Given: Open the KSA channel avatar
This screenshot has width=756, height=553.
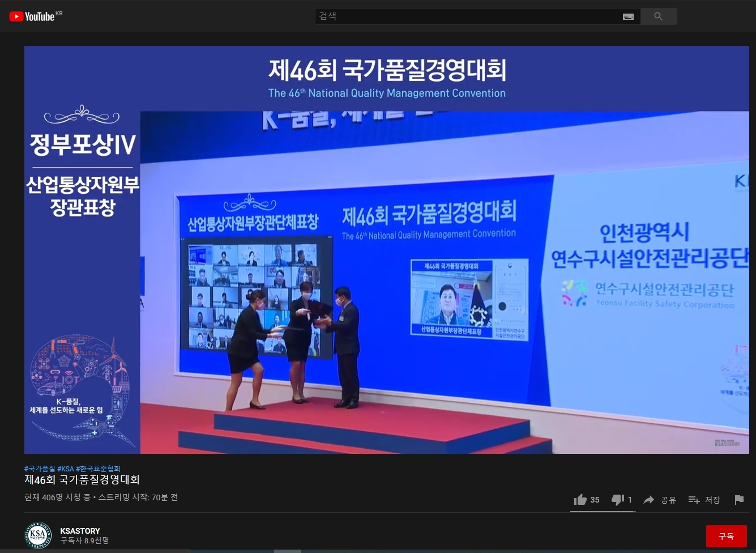Looking at the screenshot, I should point(38,535).
